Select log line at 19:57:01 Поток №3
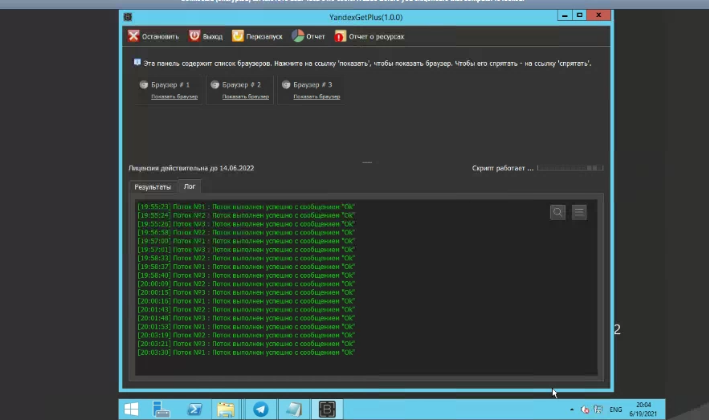 (246, 250)
